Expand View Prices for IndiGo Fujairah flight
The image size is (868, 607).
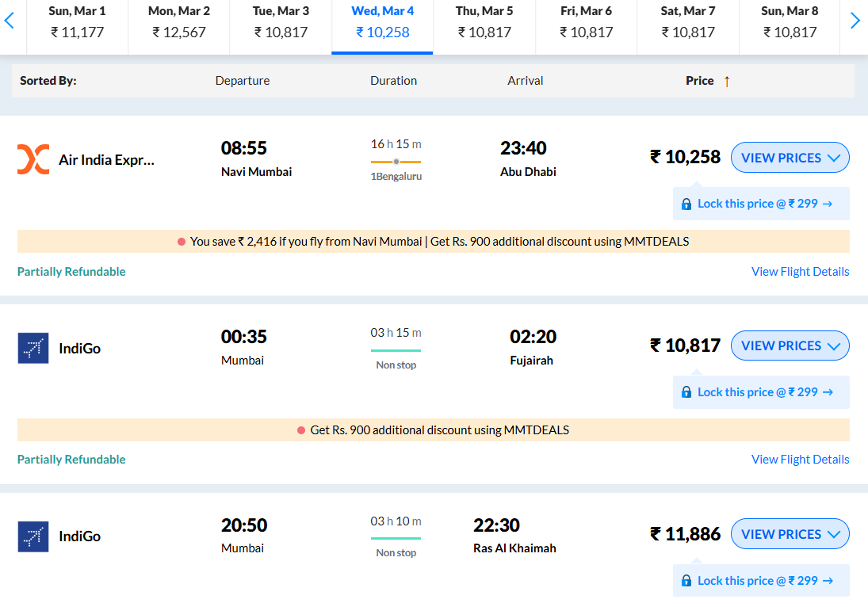790,345
